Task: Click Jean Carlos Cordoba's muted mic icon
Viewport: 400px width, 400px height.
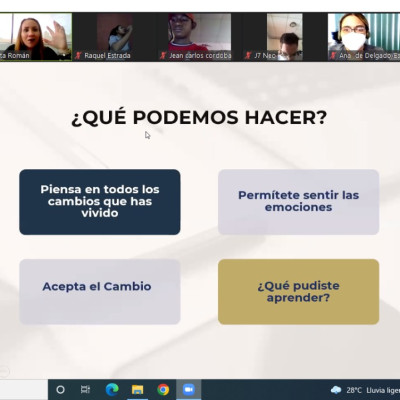Action: (x=163, y=55)
